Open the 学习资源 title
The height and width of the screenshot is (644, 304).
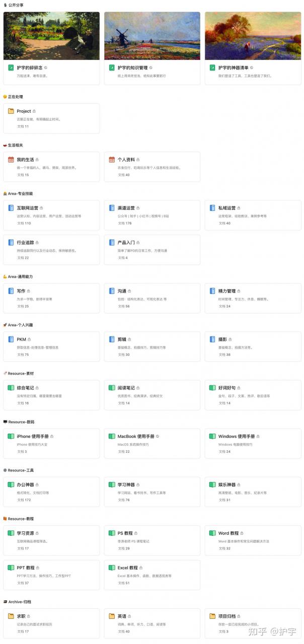click(x=26, y=533)
